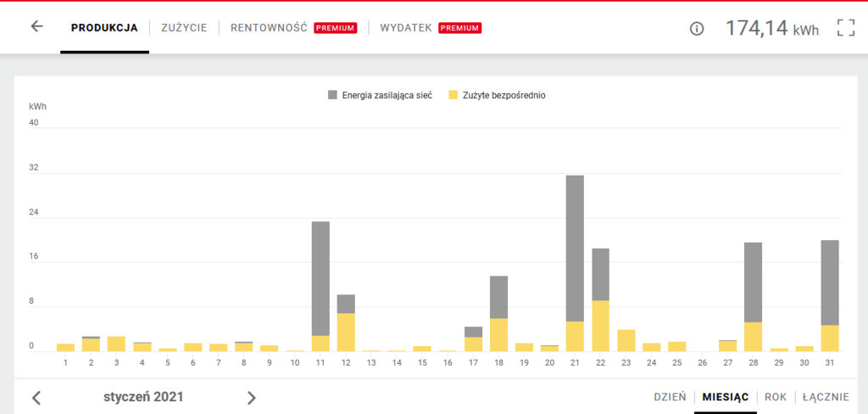Go to previous month with left chevron

click(x=36, y=397)
